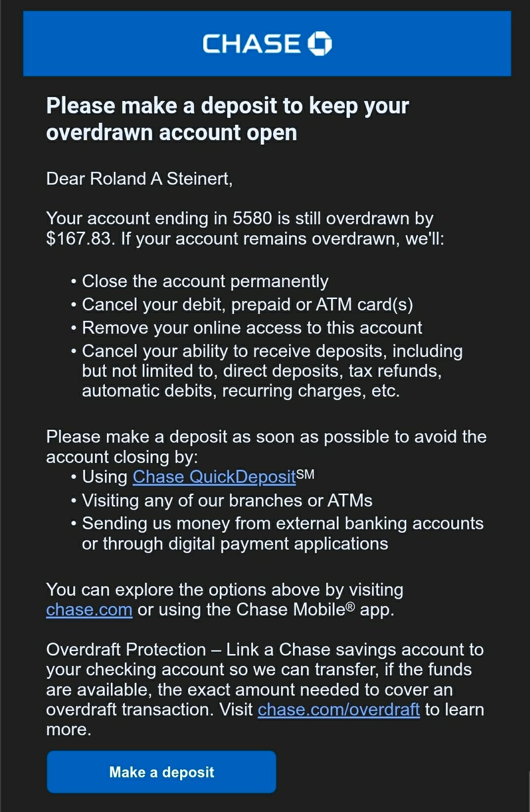Click the account number 5580 text
This screenshot has height=812, width=530.
tap(252, 218)
